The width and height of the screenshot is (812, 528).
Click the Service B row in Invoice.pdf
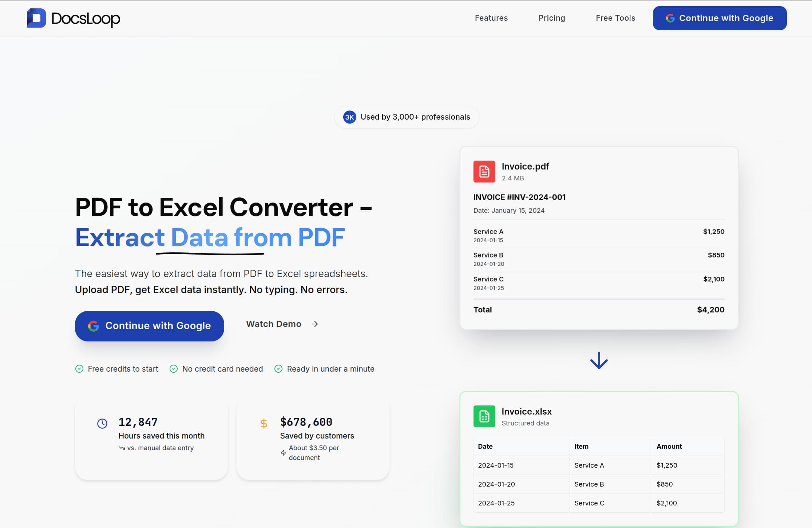[599, 259]
